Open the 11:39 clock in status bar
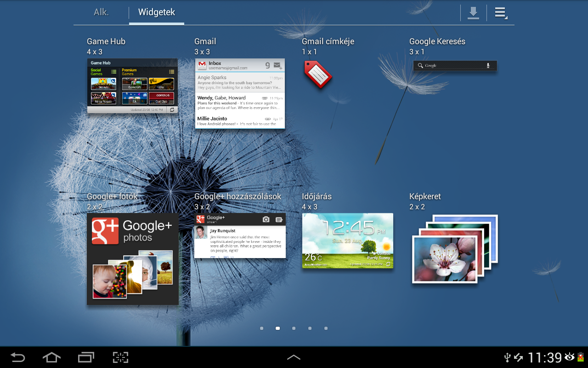The image size is (588, 368). (x=545, y=357)
